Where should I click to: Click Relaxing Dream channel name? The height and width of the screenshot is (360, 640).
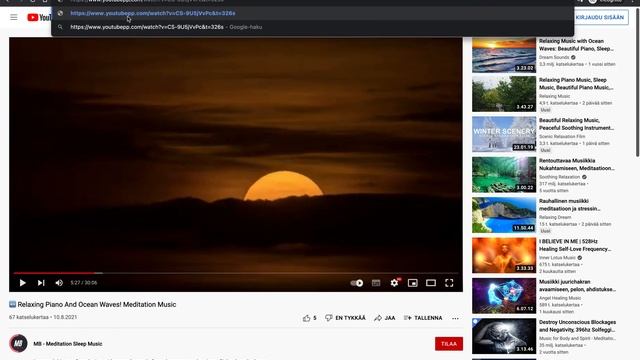point(555,217)
